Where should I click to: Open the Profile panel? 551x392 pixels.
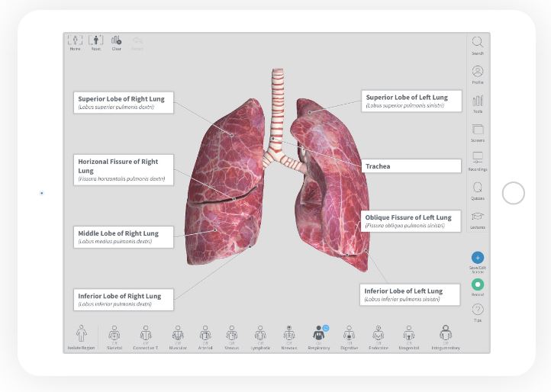pyautogui.click(x=477, y=72)
